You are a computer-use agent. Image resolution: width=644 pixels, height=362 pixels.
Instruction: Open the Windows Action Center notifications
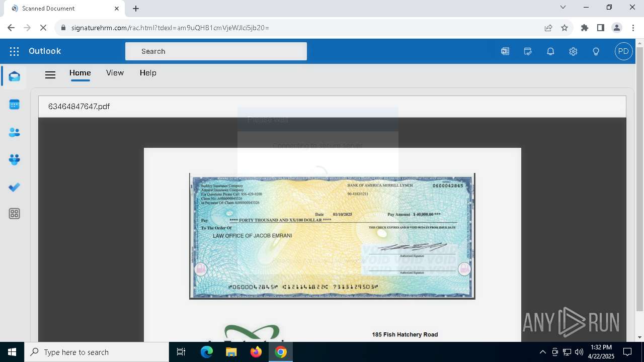(x=627, y=352)
